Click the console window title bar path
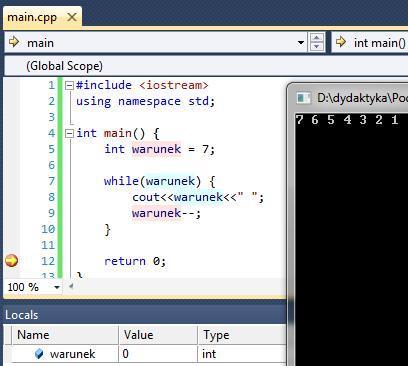 tap(362, 98)
